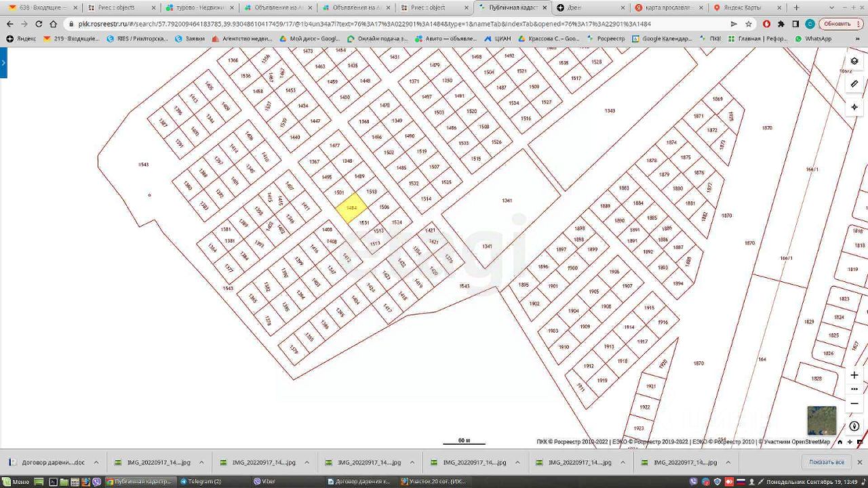This screenshot has width=868, height=488.
Task: Reset map orientation with compass button
Action: (854, 426)
